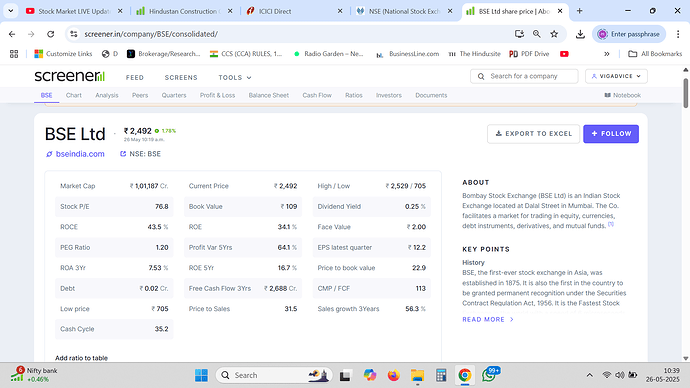
Task: Open the BusinessLine.com bookmark
Action: pos(408,54)
